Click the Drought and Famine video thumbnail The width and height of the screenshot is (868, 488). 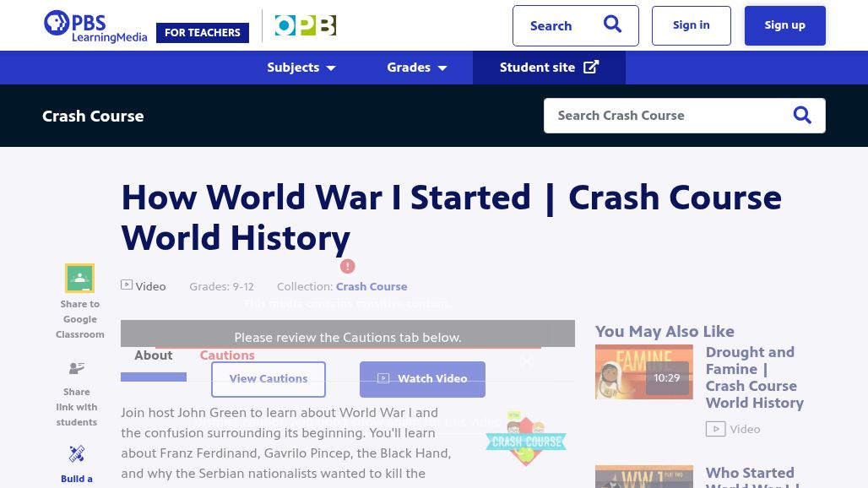[643, 371]
